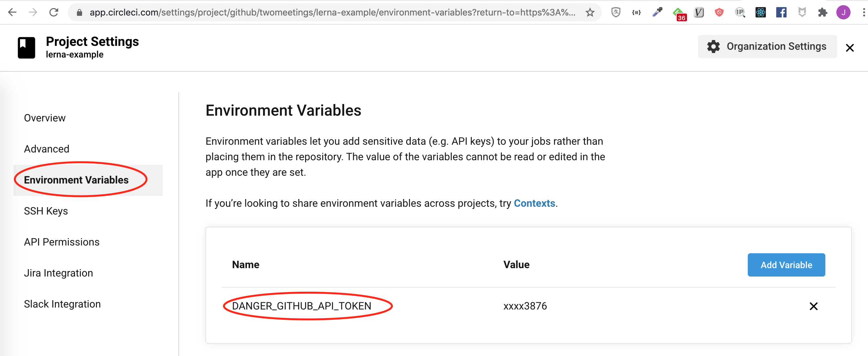Open Chrome's three-dot menu

tap(863, 13)
